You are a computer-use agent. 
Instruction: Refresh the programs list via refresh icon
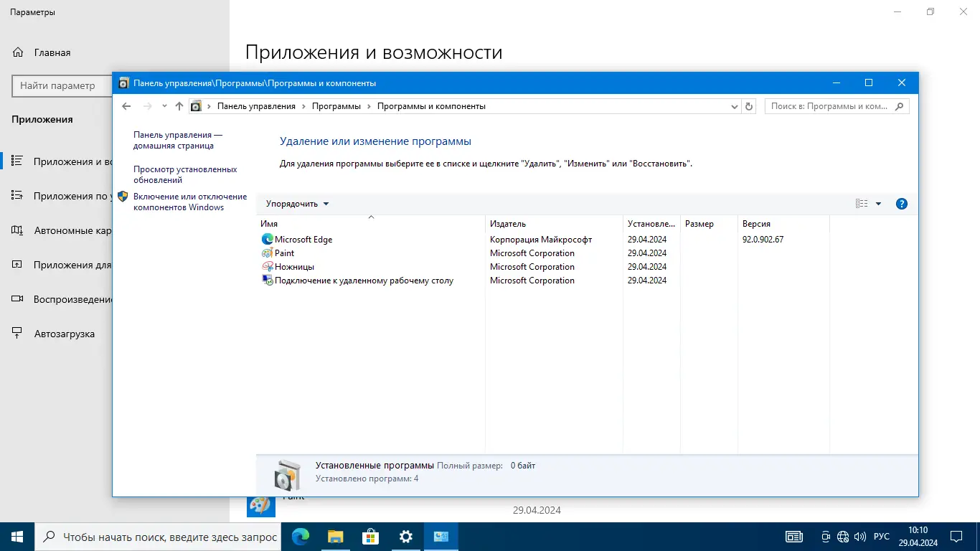coord(749,106)
